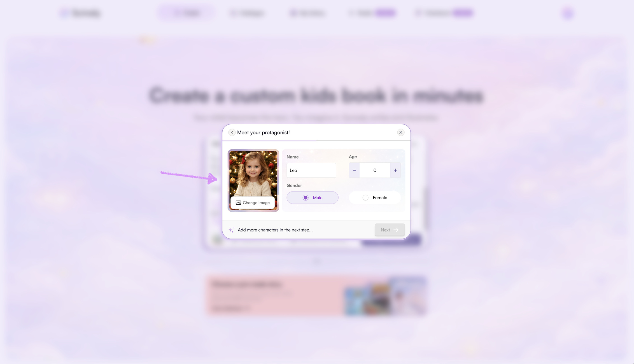Focus the Name field containing 'Leo'
Viewport: 634px width, 364px height.
point(311,170)
